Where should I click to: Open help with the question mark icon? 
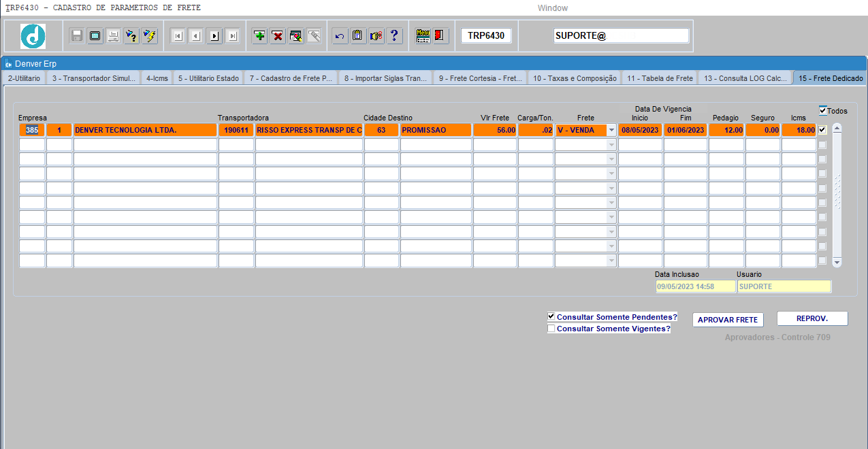pos(394,36)
